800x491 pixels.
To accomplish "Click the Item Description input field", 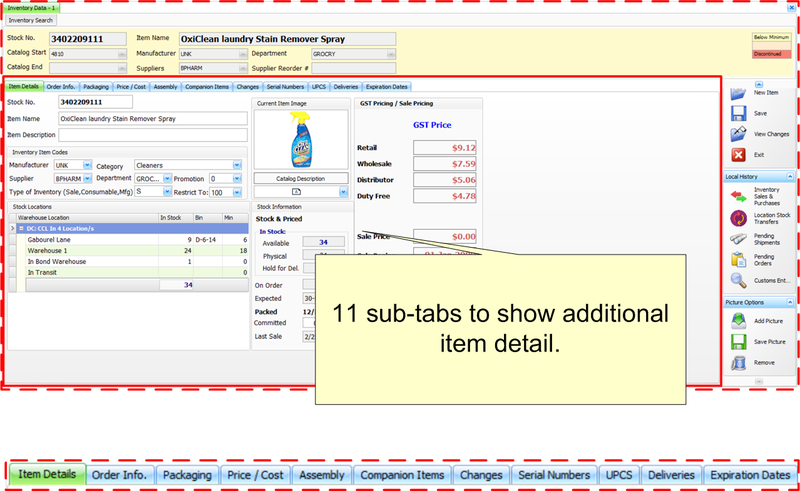I will pos(153,135).
